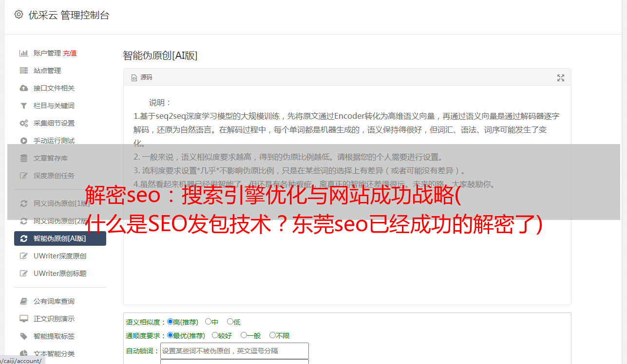
Task: Click the cloud-upload icon for 接口文件相关
Action: [23, 88]
